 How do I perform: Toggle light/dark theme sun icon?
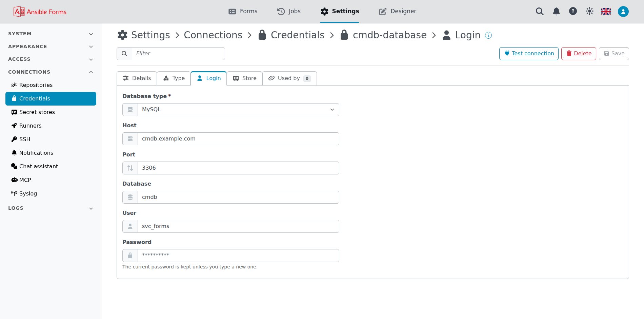click(x=589, y=11)
